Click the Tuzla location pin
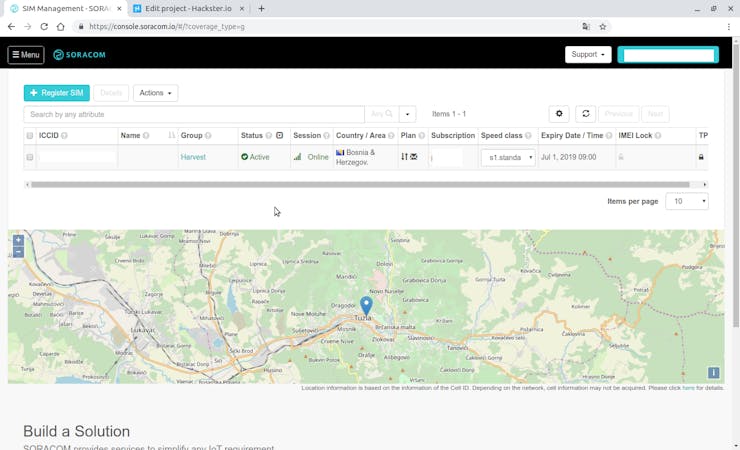 click(366, 305)
